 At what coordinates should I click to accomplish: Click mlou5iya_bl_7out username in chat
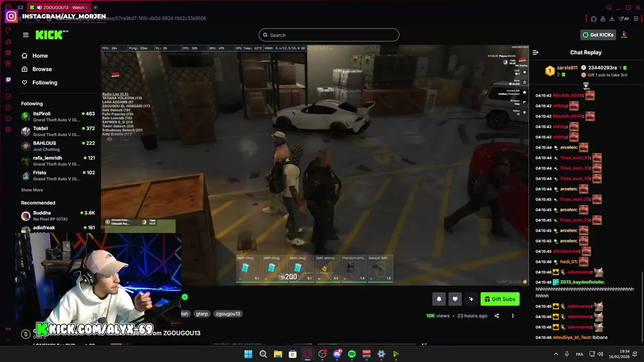tap(572, 337)
